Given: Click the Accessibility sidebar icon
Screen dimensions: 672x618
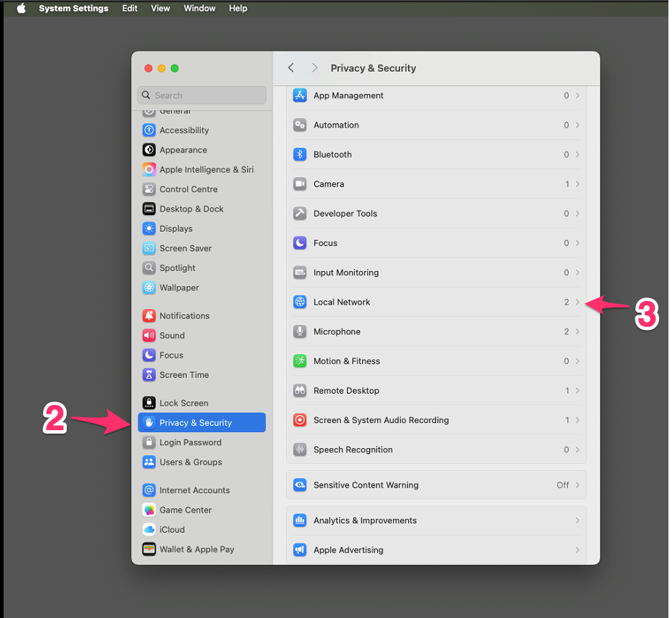Looking at the screenshot, I should point(148,130).
